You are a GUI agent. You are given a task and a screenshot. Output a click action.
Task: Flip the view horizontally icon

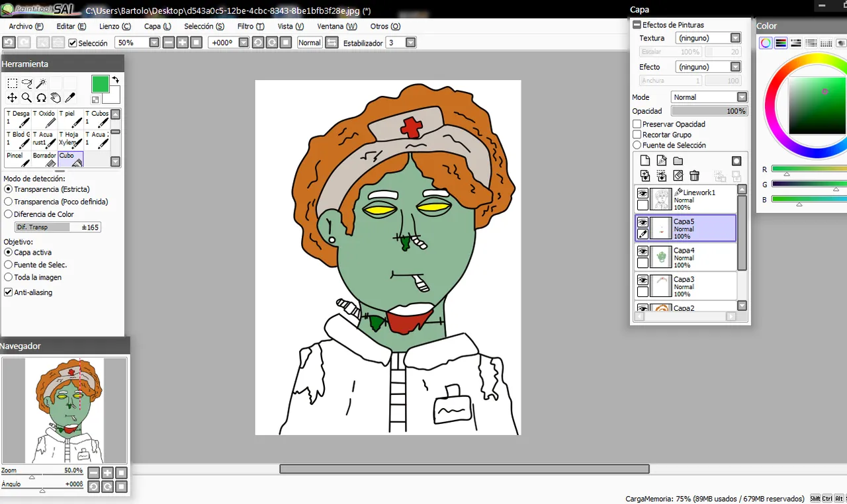(x=332, y=42)
